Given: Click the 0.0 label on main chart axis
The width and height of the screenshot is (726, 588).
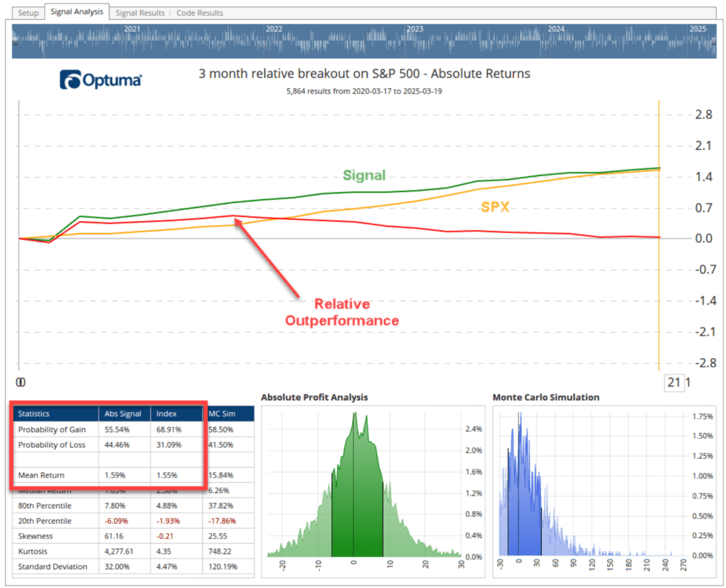Looking at the screenshot, I should (x=704, y=238).
